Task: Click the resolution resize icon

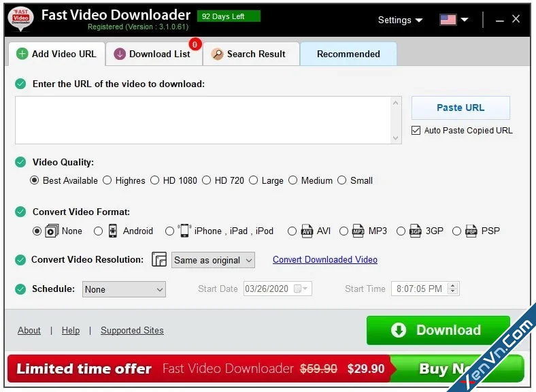Action: tap(159, 259)
